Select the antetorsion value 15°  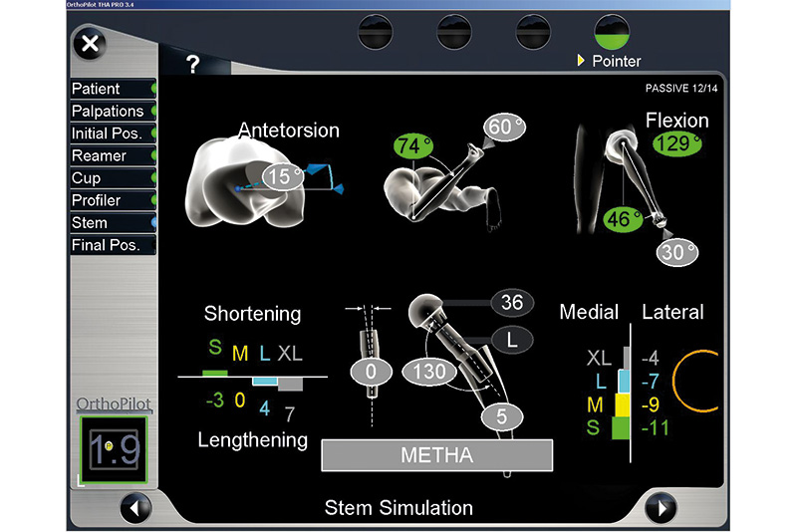click(283, 176)
